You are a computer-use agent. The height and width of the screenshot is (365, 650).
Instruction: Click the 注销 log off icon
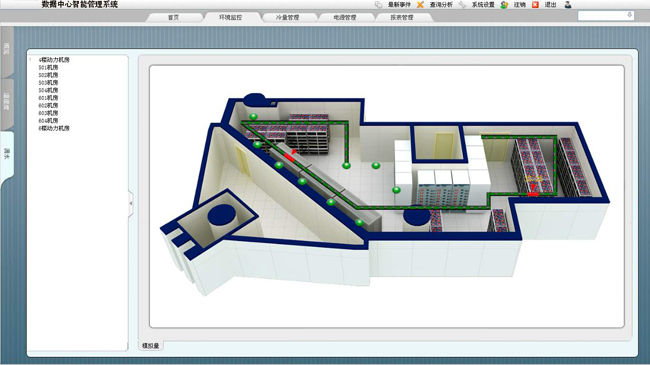click(x=504, y=5)
